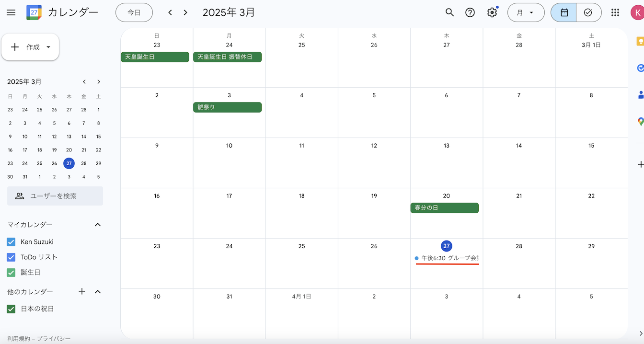
Task: Open the 作成 dropdown arrow
Action: pos(48,47)
